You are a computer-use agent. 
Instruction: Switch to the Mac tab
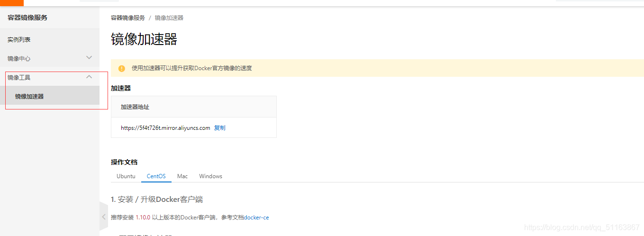click(x=182, y=176)
